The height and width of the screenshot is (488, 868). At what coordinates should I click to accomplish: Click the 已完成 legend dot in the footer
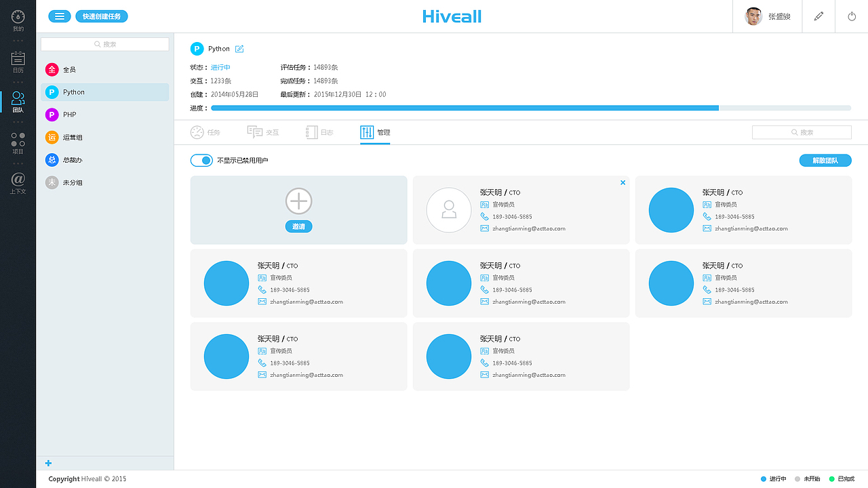click(832, 479)
